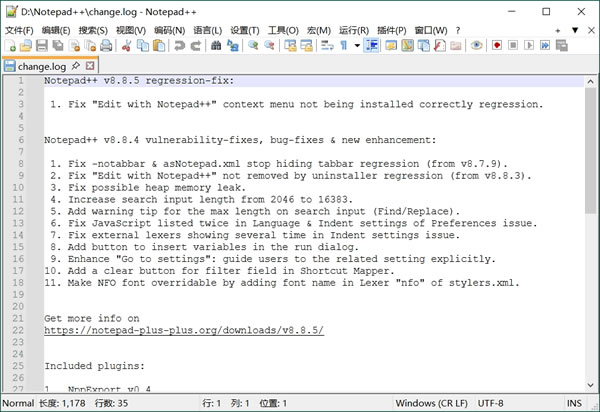Paste clipboard using toolbar paste icon
Screen dimensions: 600x412
click(x=159, y=46)
